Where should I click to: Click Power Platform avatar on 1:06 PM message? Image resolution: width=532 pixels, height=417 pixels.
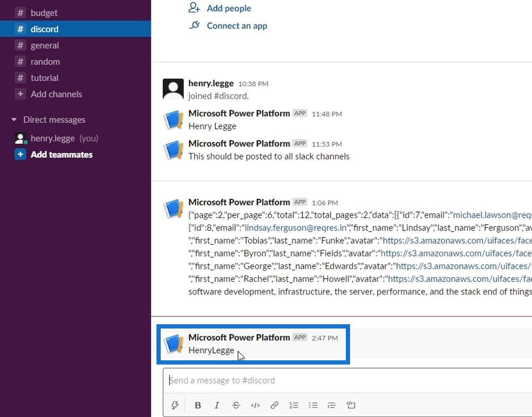tap(173, 208)
